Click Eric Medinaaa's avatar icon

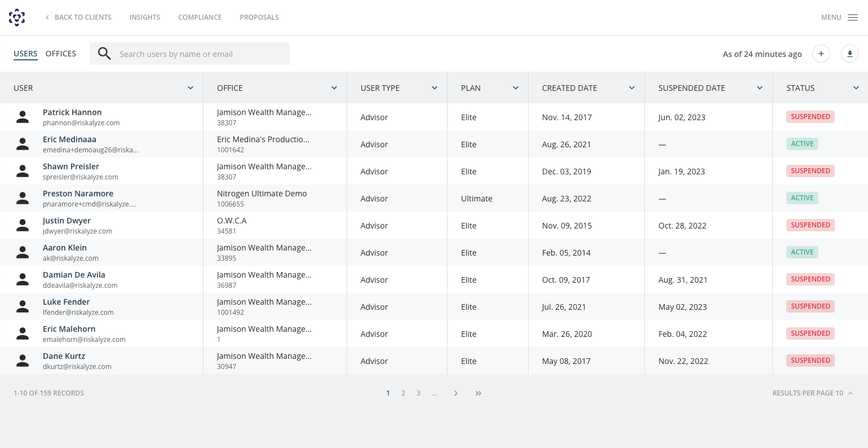pyautogui.click(x=23, y=144)
